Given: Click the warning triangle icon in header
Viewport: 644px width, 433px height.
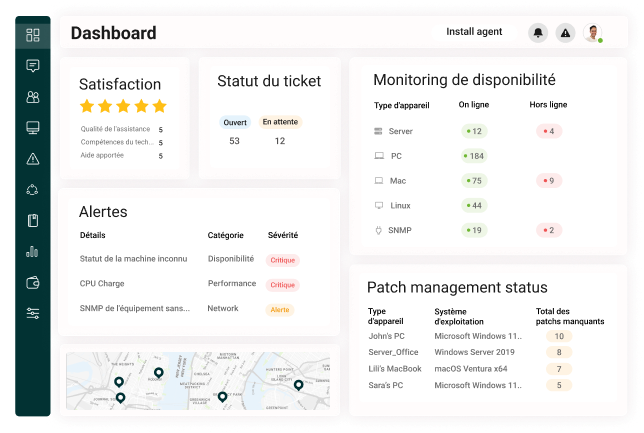Looking at the screenshot, I should point(566,32).
